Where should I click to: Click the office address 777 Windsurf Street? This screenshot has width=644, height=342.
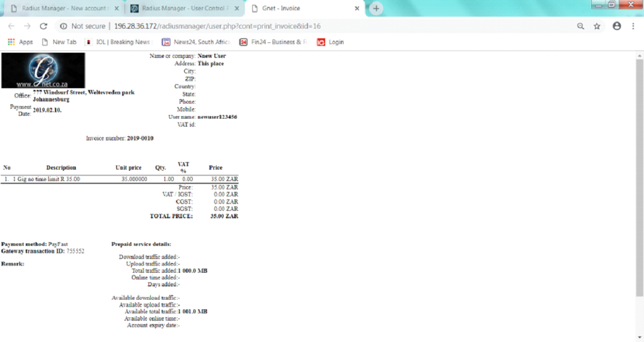[x=84, y=96]
